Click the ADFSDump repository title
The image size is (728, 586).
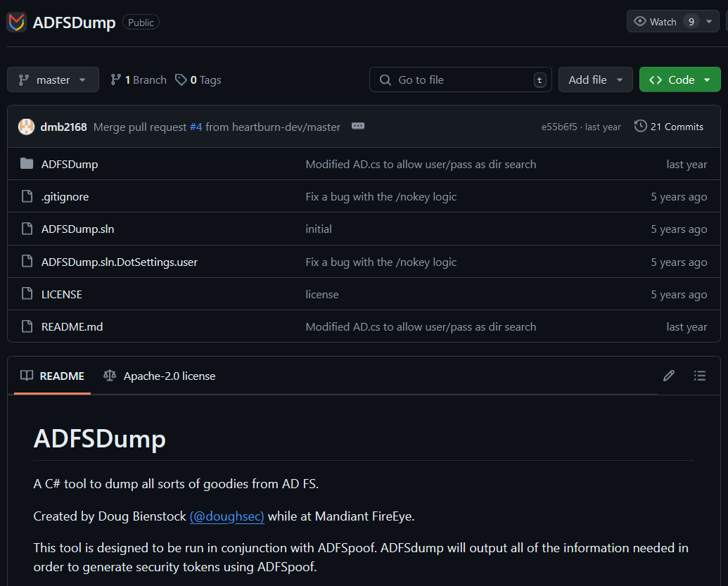75,23
